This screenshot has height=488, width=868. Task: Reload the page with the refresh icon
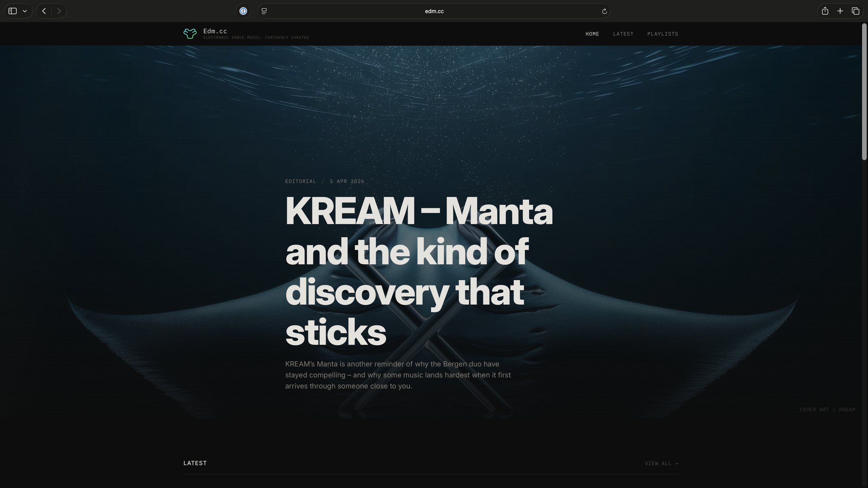(604, 11)
